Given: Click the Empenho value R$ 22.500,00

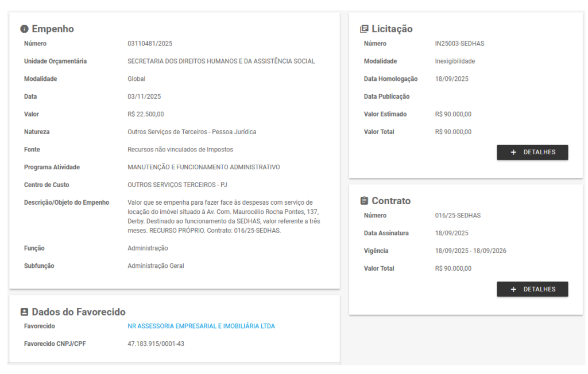Looking at the screenshot, I should click(x=145, y=114).
